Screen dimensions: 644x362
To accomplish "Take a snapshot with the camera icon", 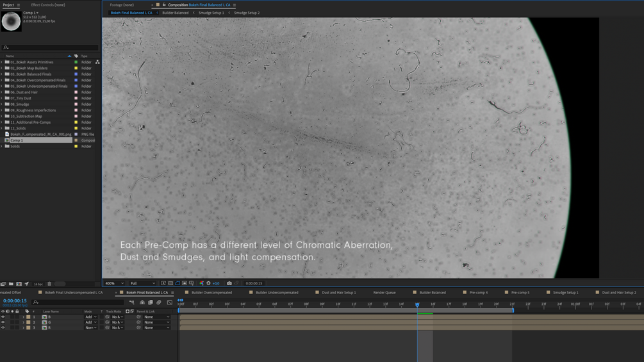I will (229, 283).
